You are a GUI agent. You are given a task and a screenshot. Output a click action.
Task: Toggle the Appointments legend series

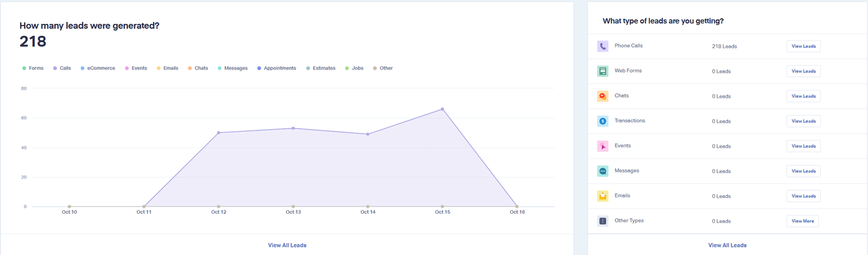coord(277,68)
